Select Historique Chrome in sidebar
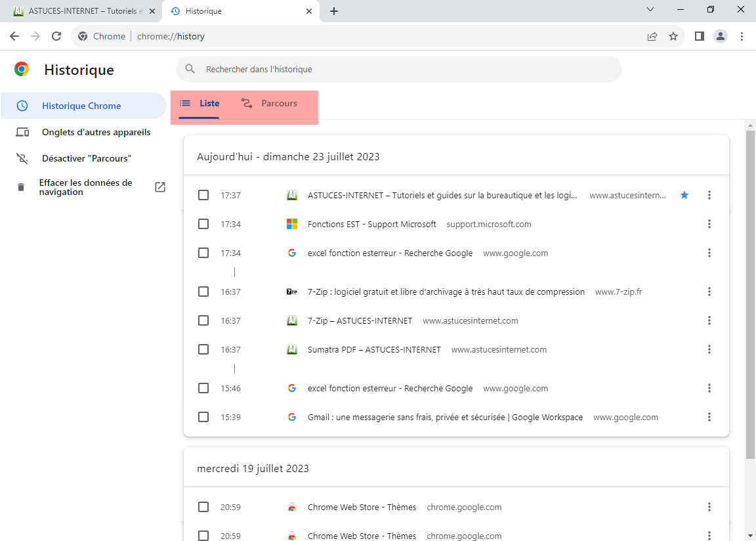The height and width of the screenshot is (541, 756). pyautogui.click(x=83, y=106)
